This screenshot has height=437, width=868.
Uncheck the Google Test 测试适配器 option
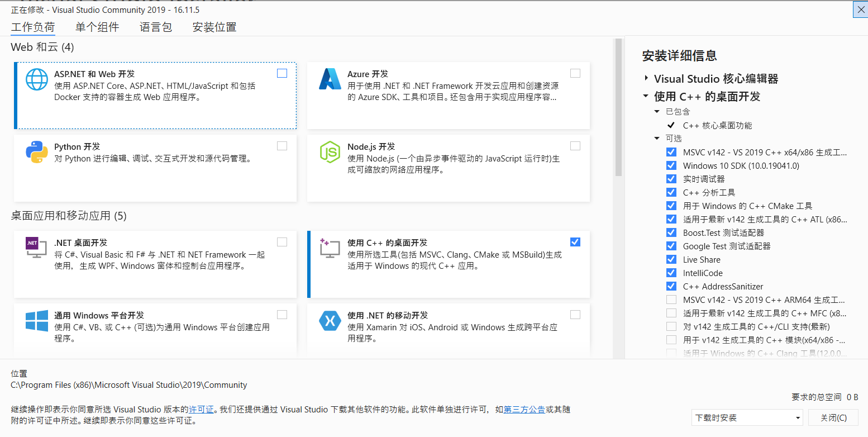tap(671, 246)
